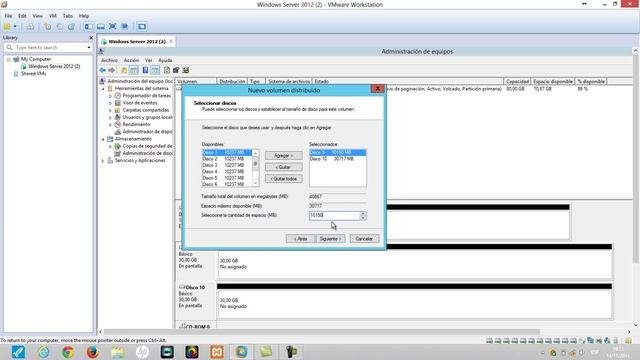Open the snapshot manager icon

click(71, 27)
